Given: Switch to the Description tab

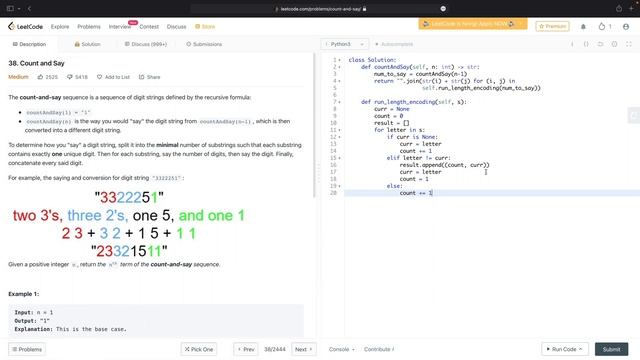Looking at the screenshot, I should 29,44.
